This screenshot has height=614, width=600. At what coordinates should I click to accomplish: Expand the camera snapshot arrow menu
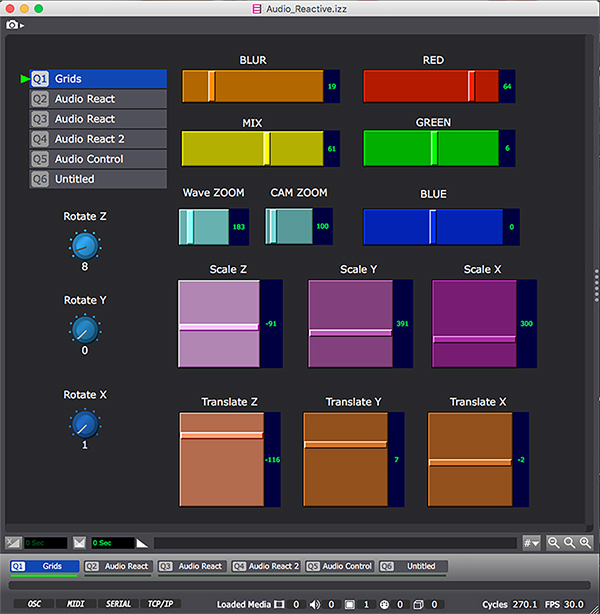coord(21,25)
